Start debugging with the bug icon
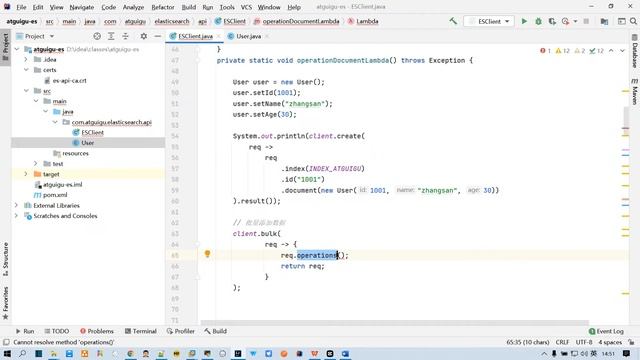The height and width of the screenshot is (360, 640). 538,21
